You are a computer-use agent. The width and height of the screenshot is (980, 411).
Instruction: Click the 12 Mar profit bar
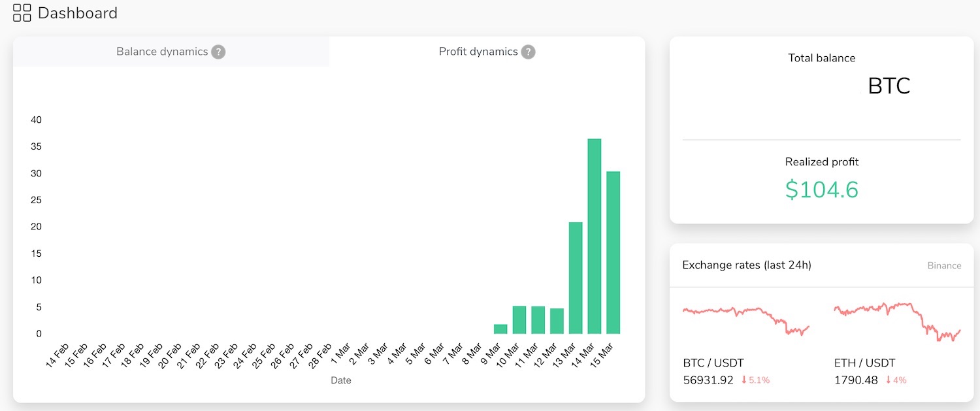557,321
